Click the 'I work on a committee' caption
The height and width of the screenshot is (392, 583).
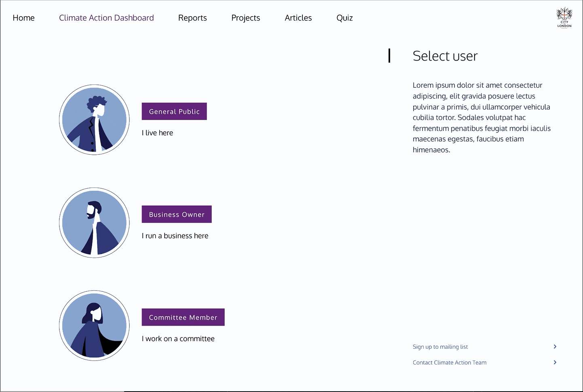(178, 339)
